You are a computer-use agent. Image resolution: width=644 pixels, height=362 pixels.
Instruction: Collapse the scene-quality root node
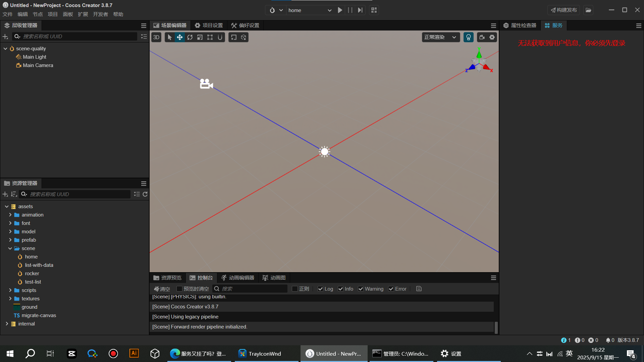(5, 49)
